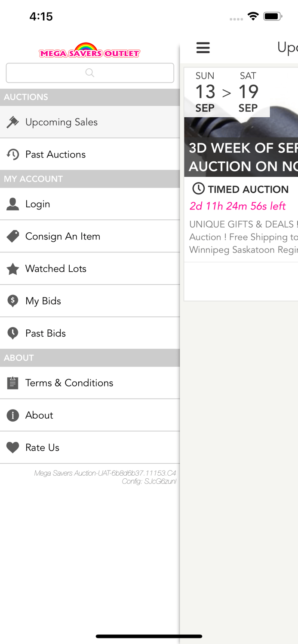This screenshot has width=298, height=644.
Task: Click the Consign An Item tag icon
Action: coord(13,236)
